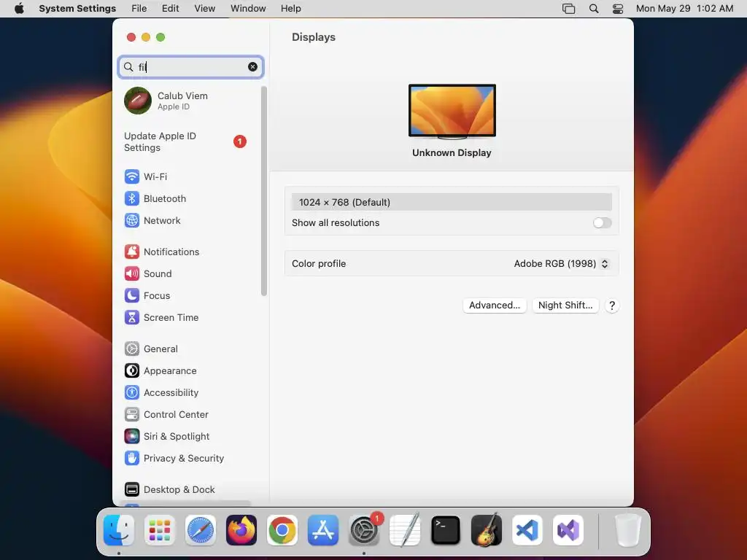Click the Finder icon in Dock
Viewport: 747px width, 560px height.
pyautogui.click(x=119, y=530)
